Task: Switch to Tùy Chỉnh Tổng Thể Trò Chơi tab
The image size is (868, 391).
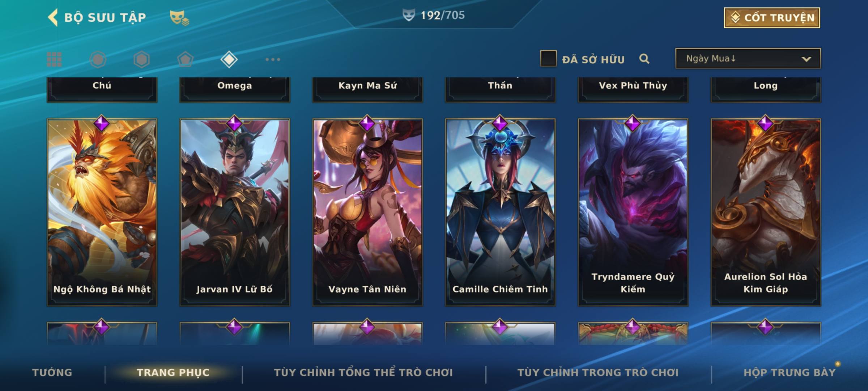Action: 363,373
